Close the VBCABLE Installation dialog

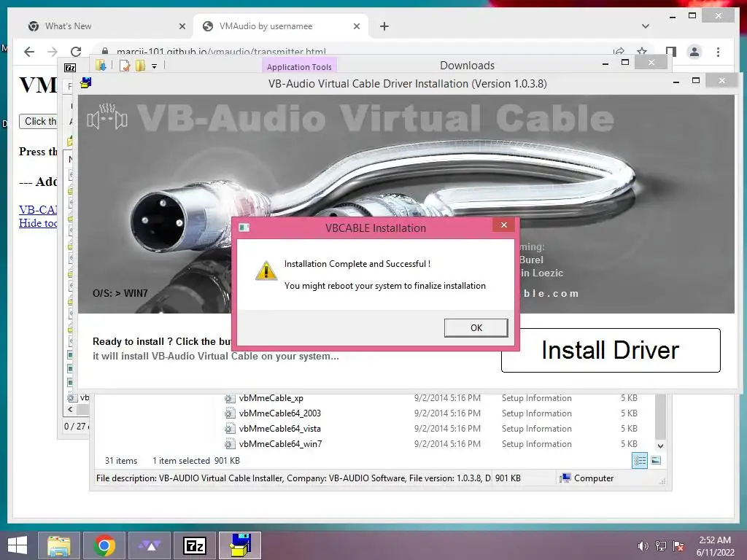click(x=503, y=225)
